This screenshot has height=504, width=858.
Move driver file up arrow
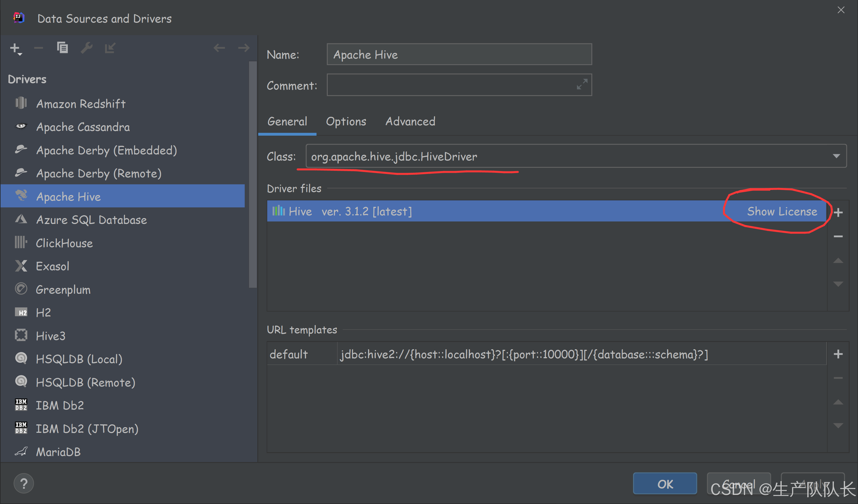(x=838, y=261)
